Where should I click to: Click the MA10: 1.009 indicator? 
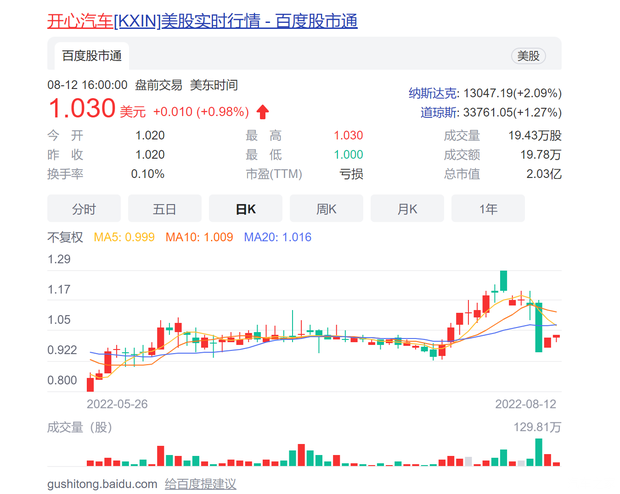tap(199, 237)
